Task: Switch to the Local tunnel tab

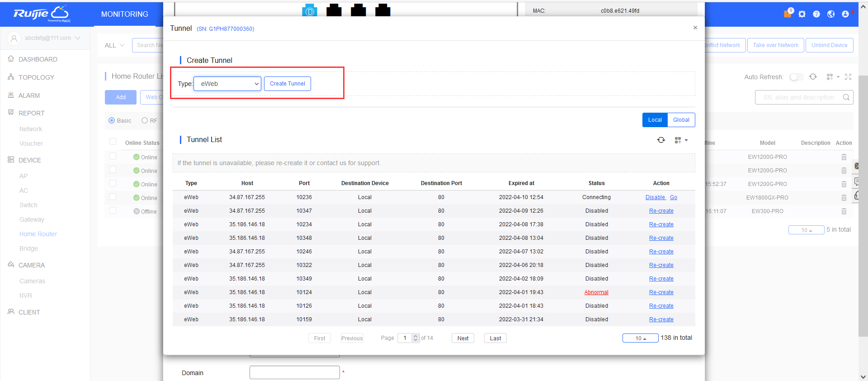Action: [655, 120]
